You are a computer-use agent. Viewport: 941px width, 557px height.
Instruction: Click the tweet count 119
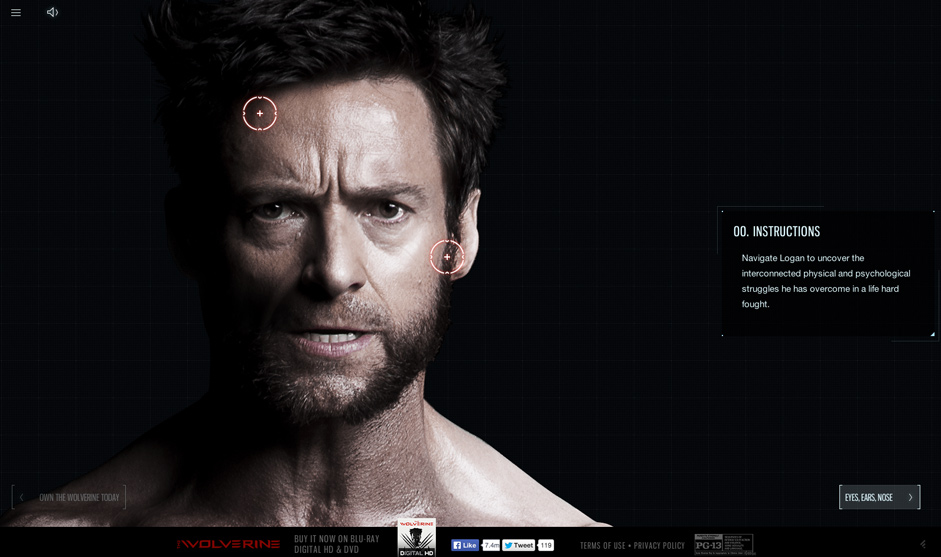coord(546,545)
